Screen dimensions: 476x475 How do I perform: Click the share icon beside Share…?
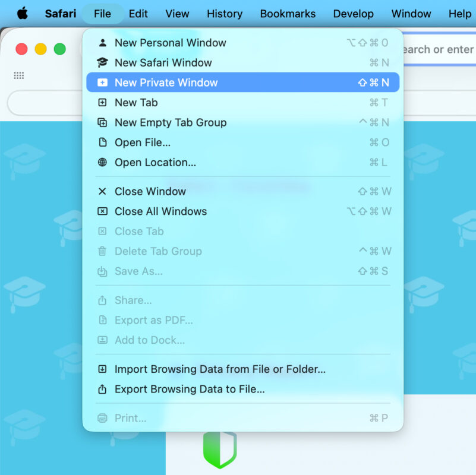point(102,300)
